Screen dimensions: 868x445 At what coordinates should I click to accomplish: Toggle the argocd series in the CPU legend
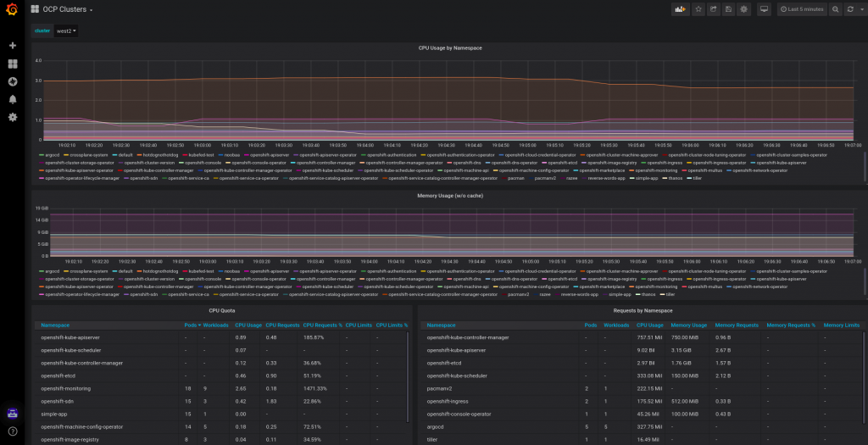[x=53, y=155]
